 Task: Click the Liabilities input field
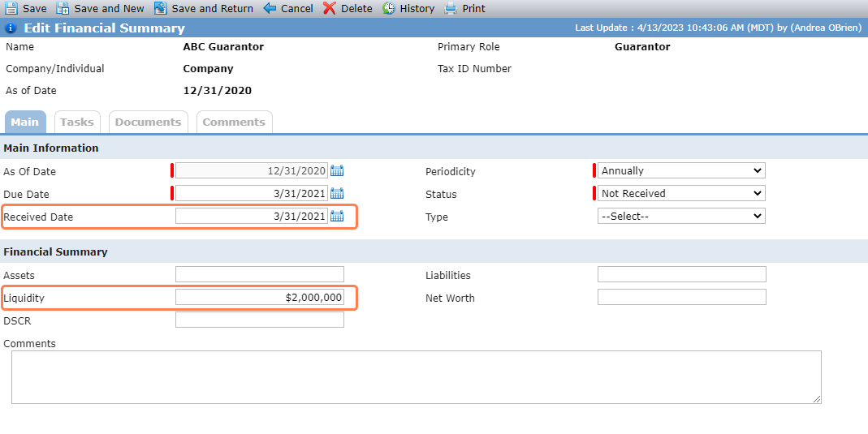682,275
